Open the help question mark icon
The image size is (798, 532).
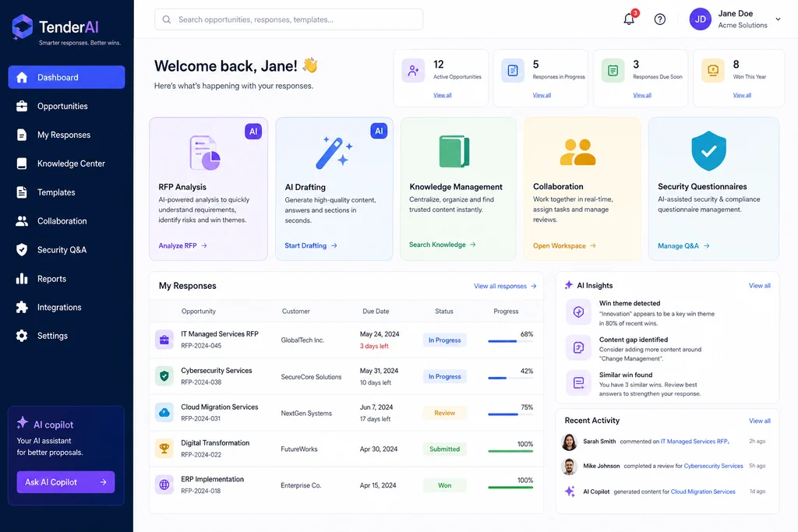pos(659,19)
